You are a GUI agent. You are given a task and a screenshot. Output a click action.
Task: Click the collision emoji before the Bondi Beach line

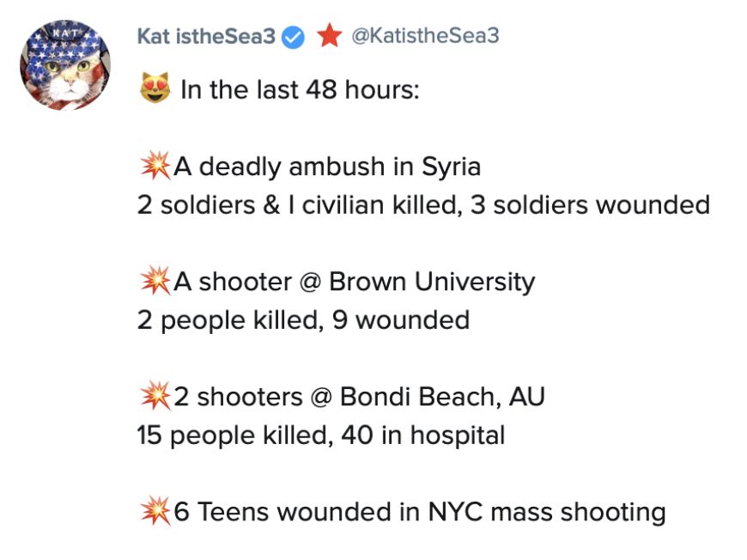tap(155, 397)
